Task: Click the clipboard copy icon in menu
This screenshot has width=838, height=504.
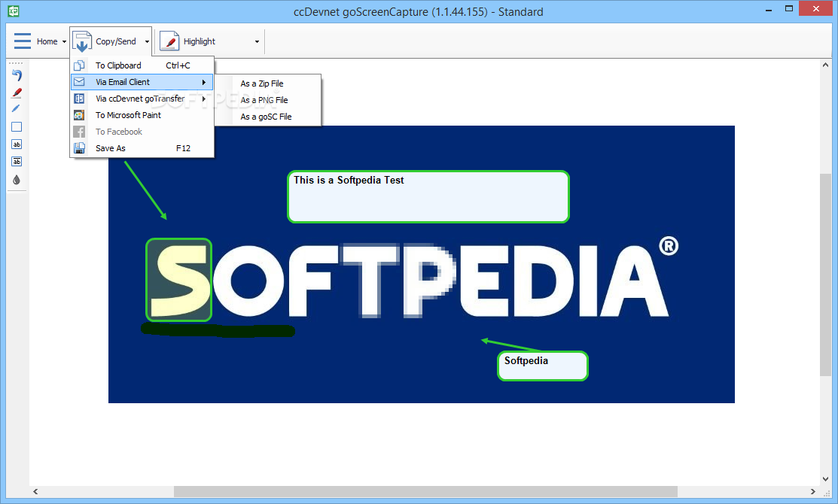Action: [x=79, y=65]
